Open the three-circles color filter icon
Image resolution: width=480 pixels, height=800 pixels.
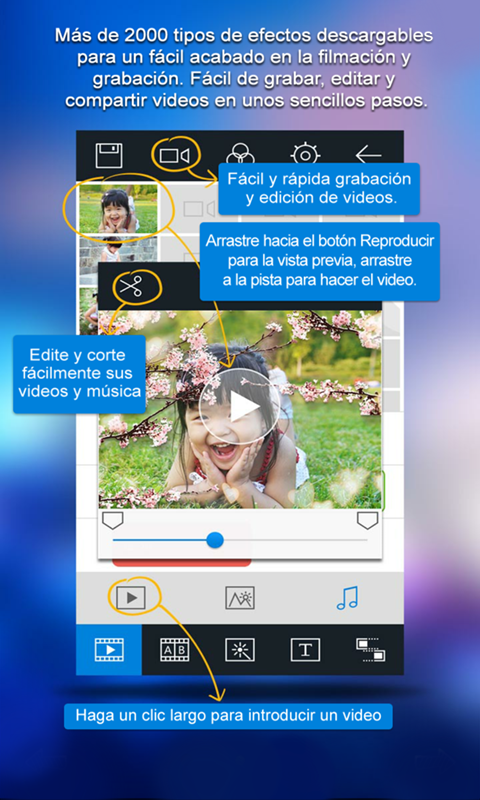tap(240, 154)
